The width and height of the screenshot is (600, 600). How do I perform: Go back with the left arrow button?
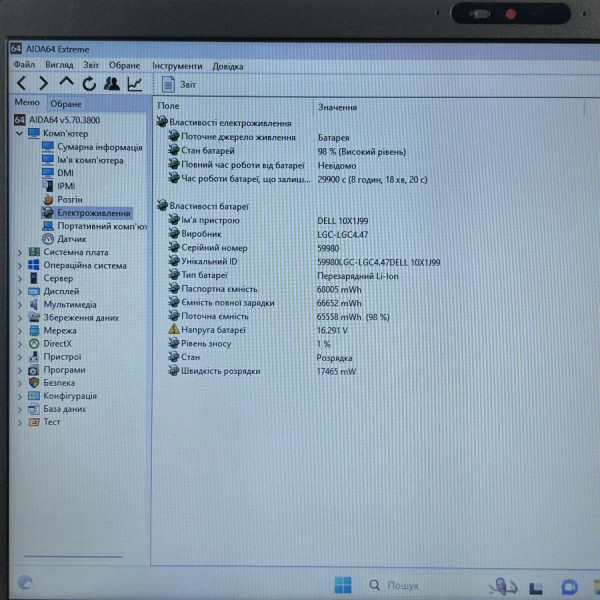click(21, 83)
